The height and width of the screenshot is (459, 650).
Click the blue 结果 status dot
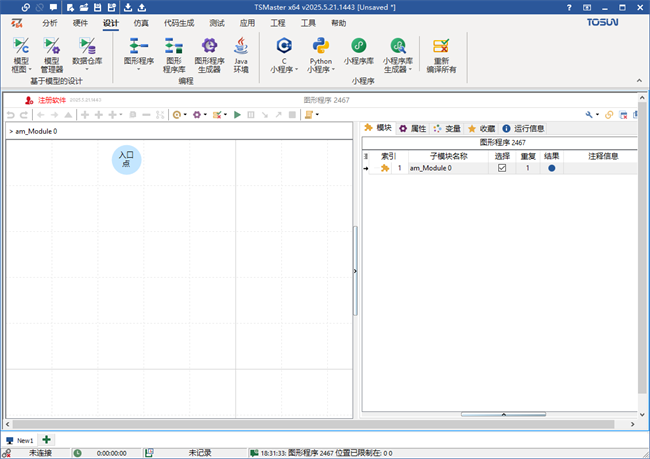[551, 169]
